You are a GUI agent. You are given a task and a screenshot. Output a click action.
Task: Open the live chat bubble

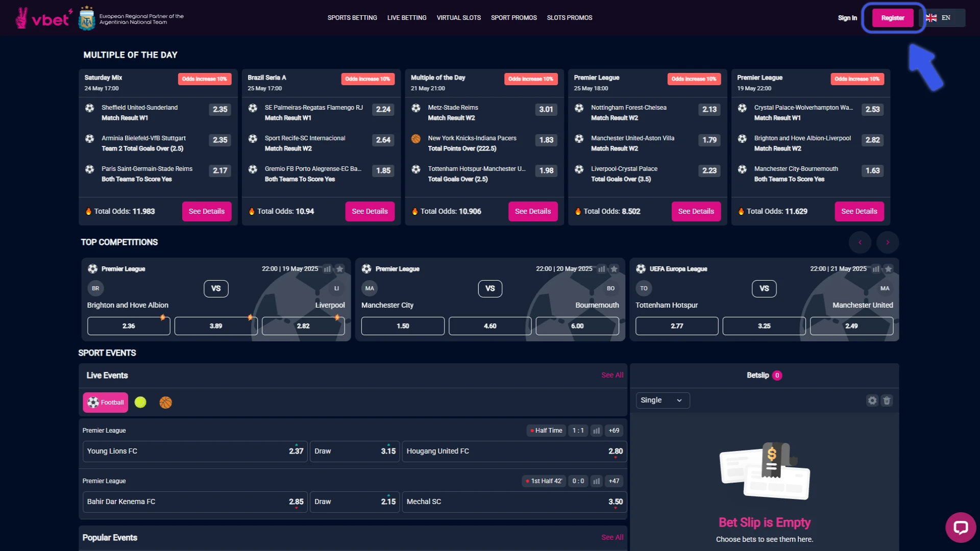961,527
